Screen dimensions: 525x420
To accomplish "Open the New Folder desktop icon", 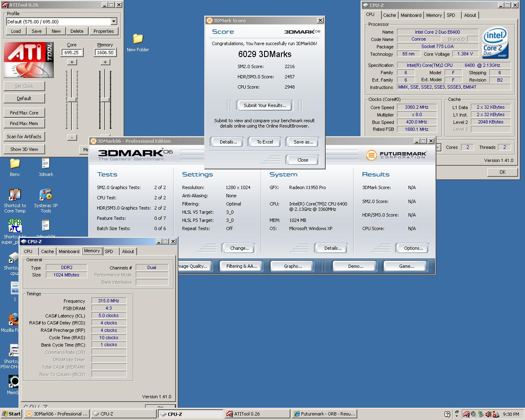I will pos(138,39).
